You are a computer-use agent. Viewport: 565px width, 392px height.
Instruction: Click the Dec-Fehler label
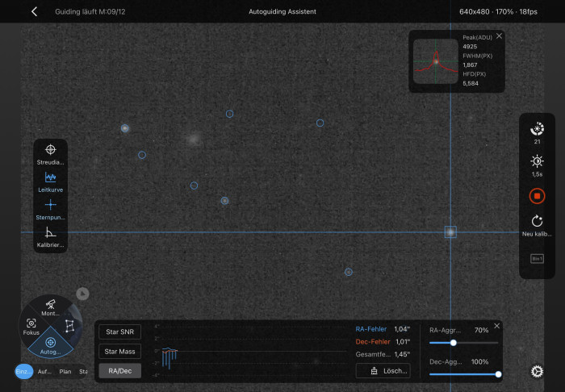(x=373, y=342)
